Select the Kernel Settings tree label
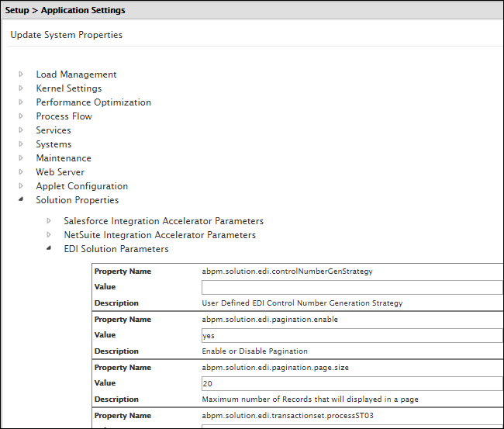Image resolution: width=504 pixels, height=429 pixels. [68, 88]
